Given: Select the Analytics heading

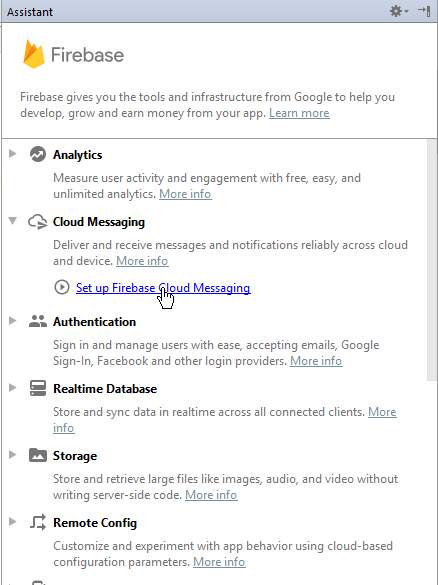Looking at the screenshot, I should (78, 155).
